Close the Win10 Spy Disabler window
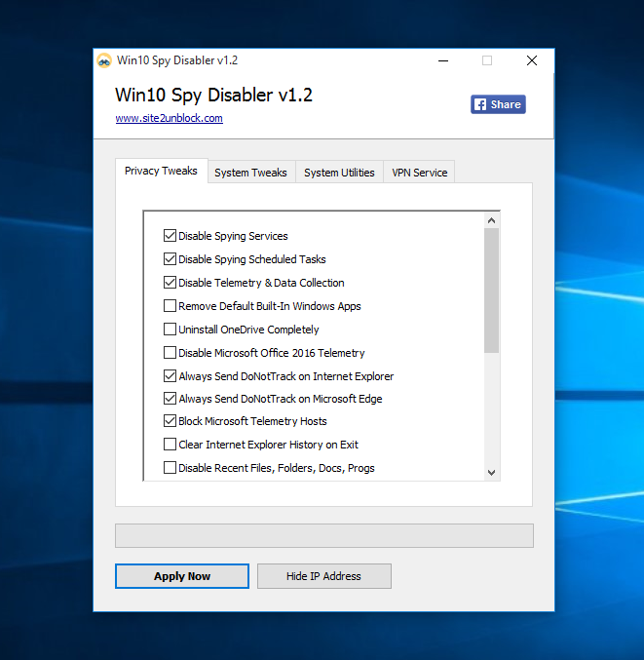 [532, 60]
